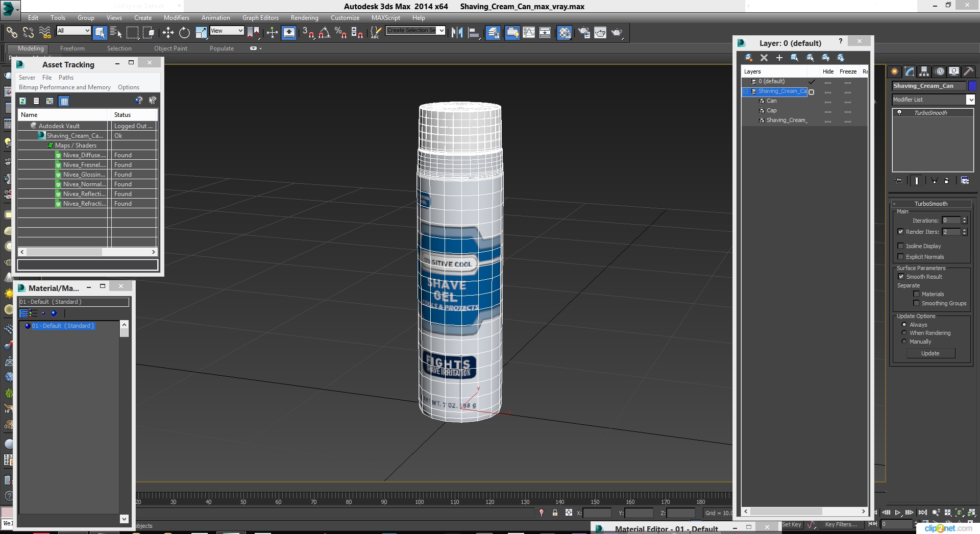Click Pin Stack icon below modifier stack
Image resolution: width=980 pixels, height=534 pixels.
click(x=899, y=180)
